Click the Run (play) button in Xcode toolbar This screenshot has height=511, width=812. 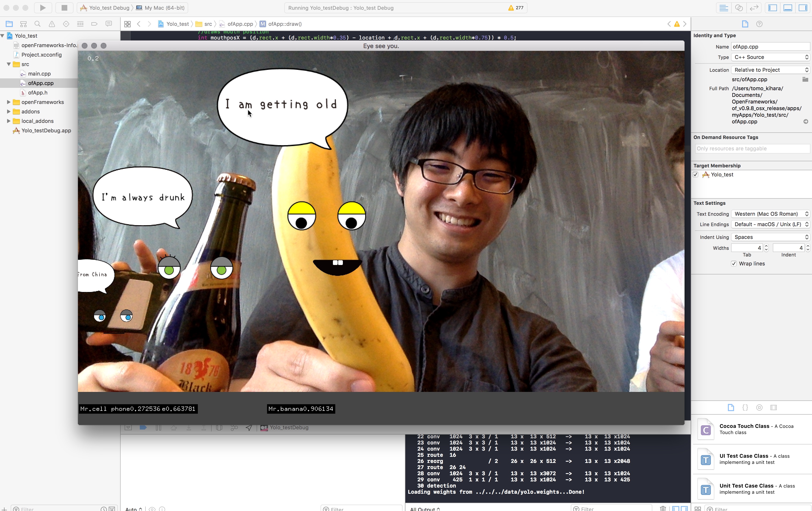43,7
